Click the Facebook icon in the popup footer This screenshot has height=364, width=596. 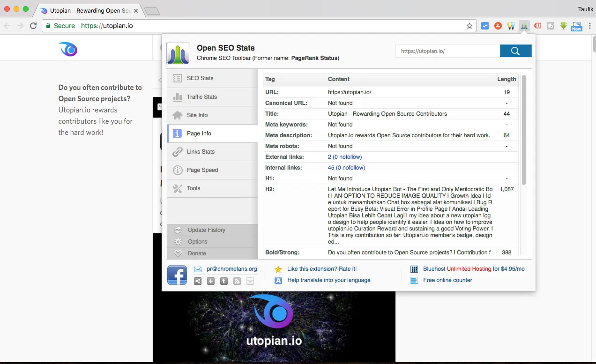point(177,275)
